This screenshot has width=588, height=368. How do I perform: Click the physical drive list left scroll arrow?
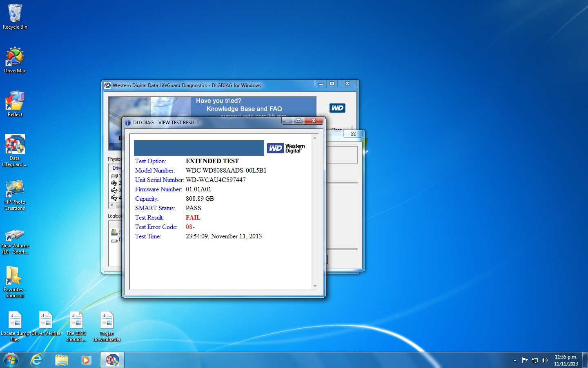(112, 205)
